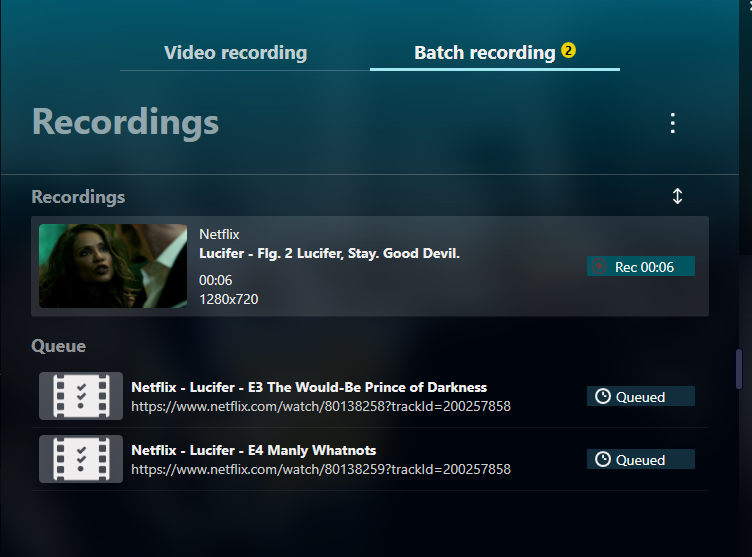
Task: Select the Lucifer, Stay. Good Devil. title
Action: coord(329,253)
